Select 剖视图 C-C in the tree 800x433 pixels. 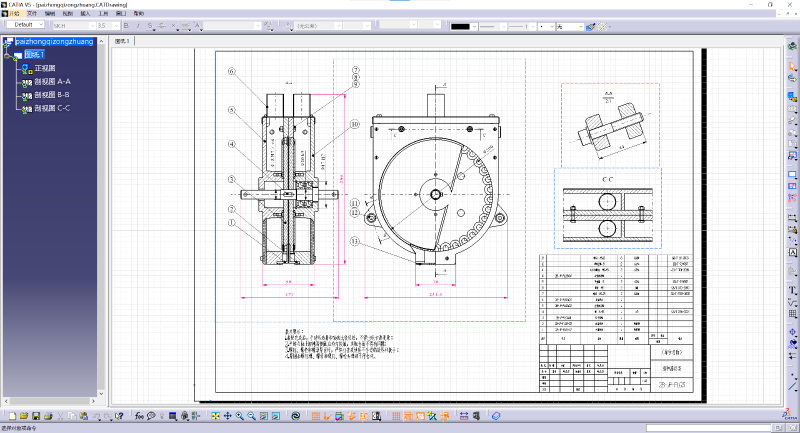(x=52, y=108)
